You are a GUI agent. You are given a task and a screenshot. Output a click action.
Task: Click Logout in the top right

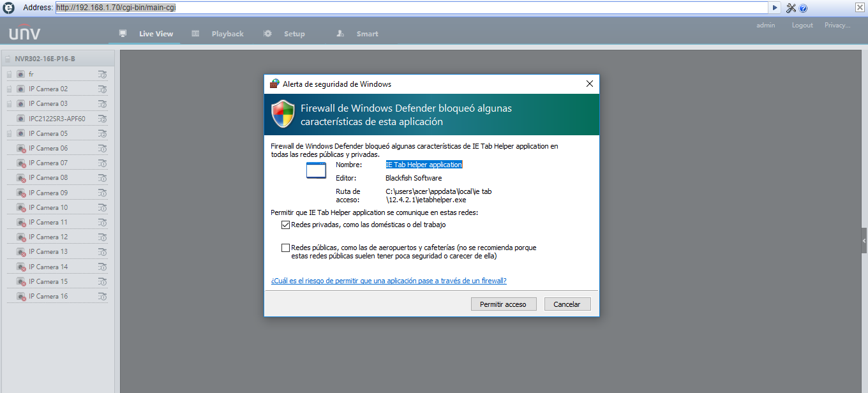[x=802, y=25]
